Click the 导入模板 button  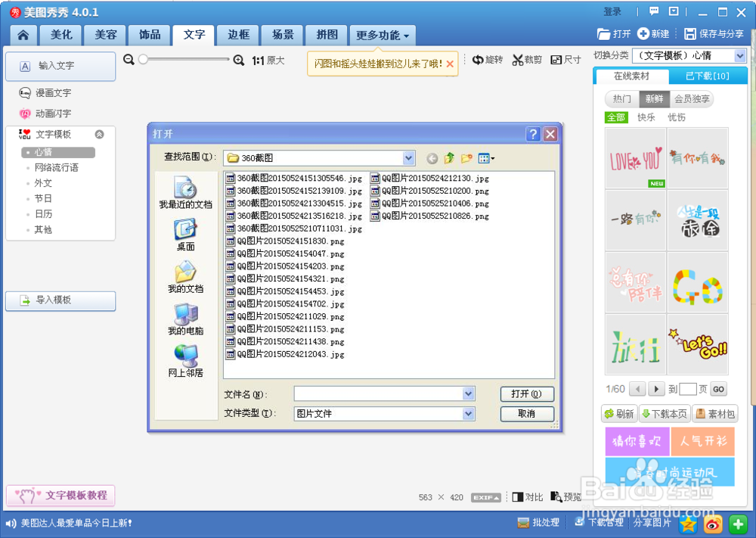(x=60, y=301)
